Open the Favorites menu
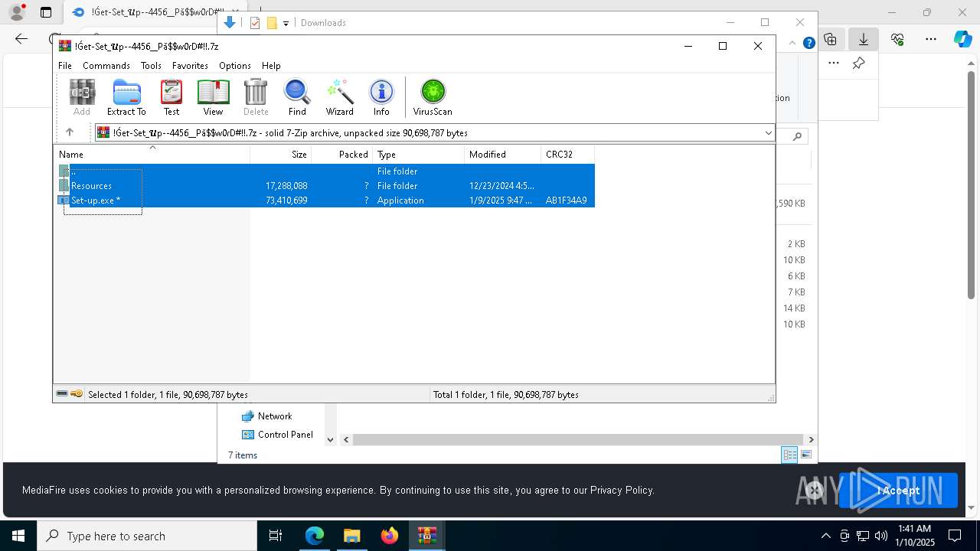Viewport: 980px width, 551px height. pos(190,66)
